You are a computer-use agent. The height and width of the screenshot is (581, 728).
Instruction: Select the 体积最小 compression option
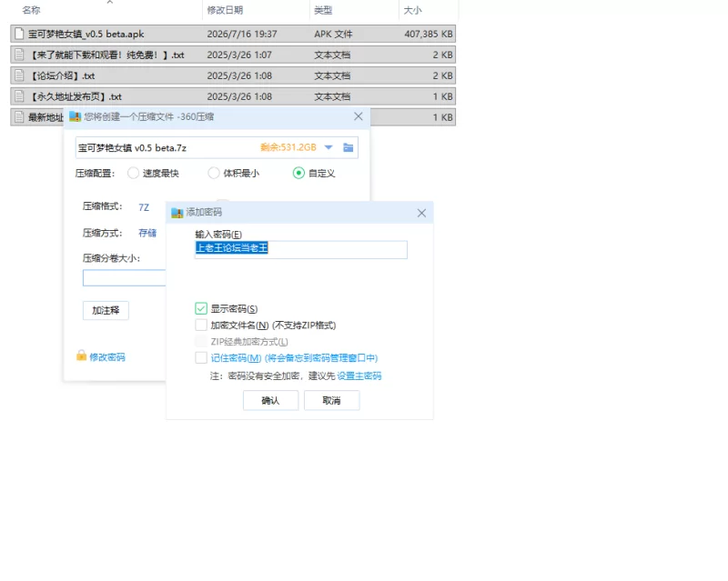[214, 173]
